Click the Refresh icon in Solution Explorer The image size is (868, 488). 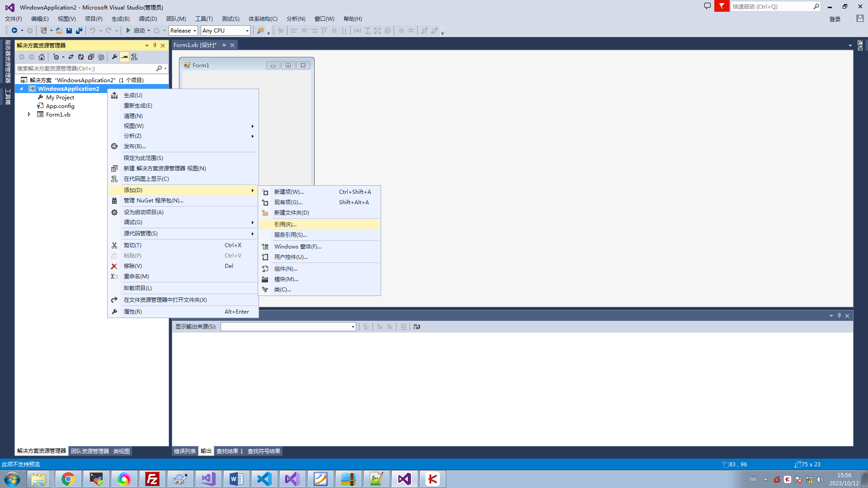(x=81, y=57)
